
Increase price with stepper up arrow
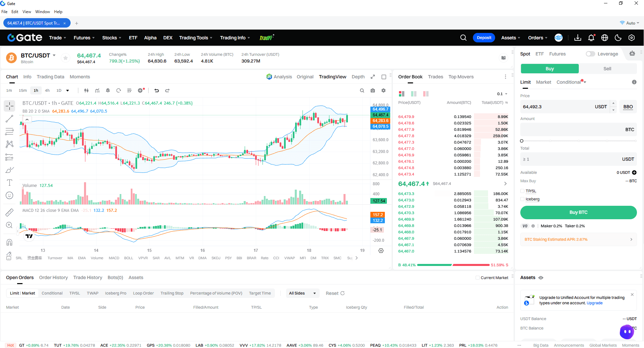click(x=613, y=104)
